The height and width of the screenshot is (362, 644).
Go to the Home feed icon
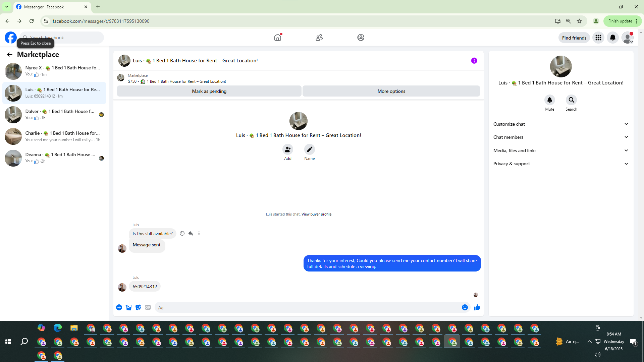pyautogui.click(x=278, y=38)
